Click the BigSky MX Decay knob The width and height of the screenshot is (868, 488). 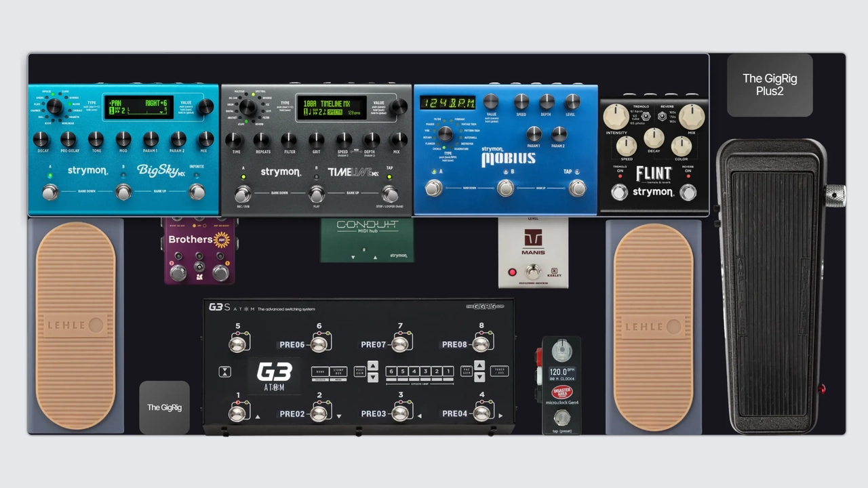click(x=41, y=139)
